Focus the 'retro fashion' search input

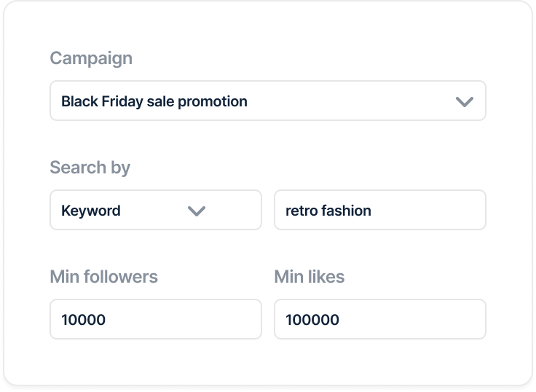click(x=379, y=211)
